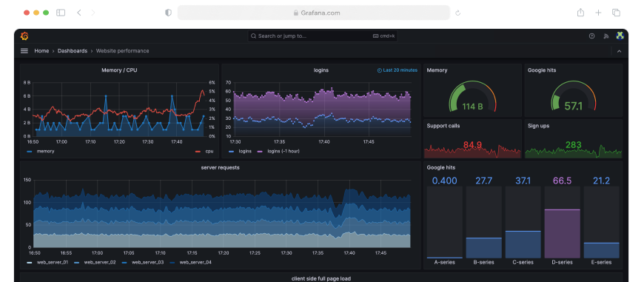Toggle web_server_01 in the legend
This screenshot has width=644, height=282.
click(52, 262)
